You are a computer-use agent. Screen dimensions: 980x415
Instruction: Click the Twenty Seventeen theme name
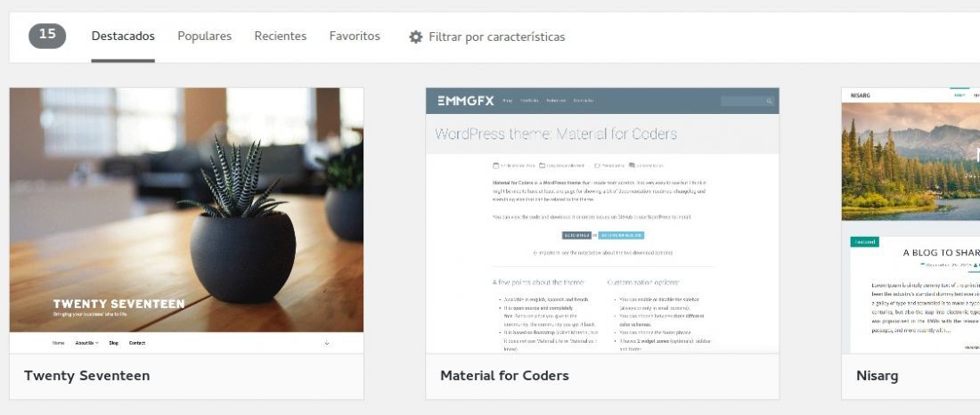(87, 376)
